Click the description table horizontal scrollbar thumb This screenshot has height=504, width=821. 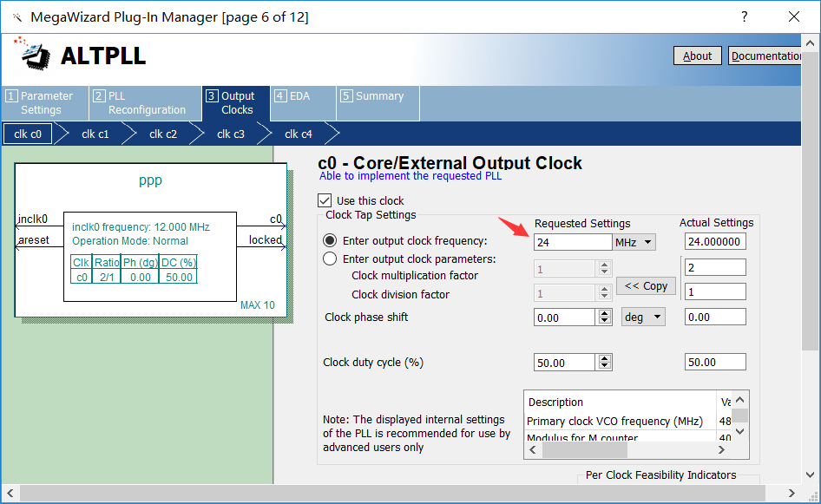(584, 450)
